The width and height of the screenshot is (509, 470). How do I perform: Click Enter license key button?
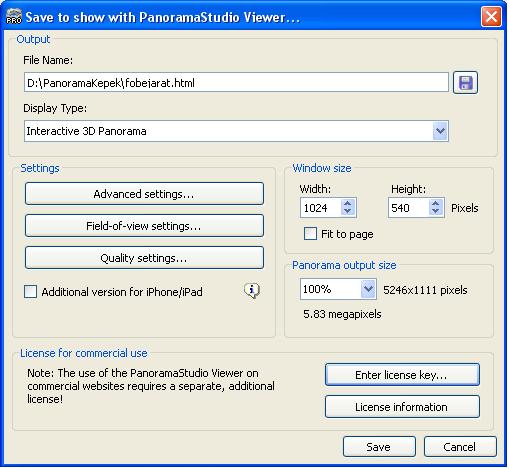[x=402, y=375]
